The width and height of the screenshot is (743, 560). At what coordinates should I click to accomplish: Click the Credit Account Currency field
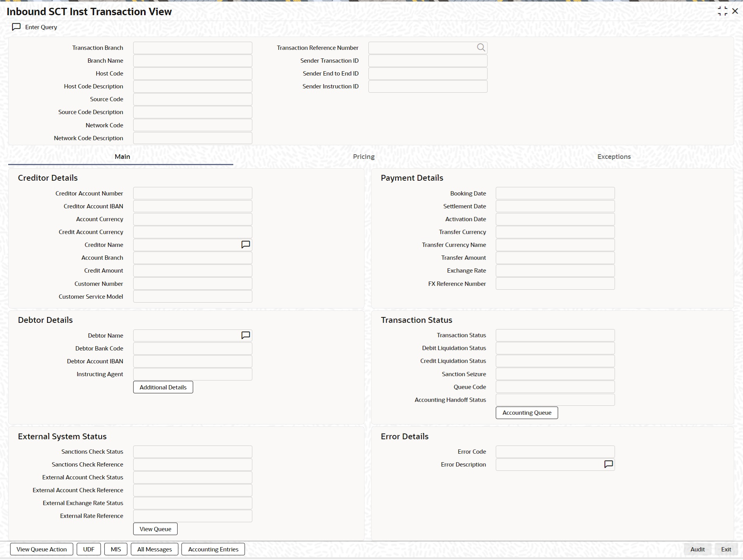pyautogui.click(x=193, y=232)
